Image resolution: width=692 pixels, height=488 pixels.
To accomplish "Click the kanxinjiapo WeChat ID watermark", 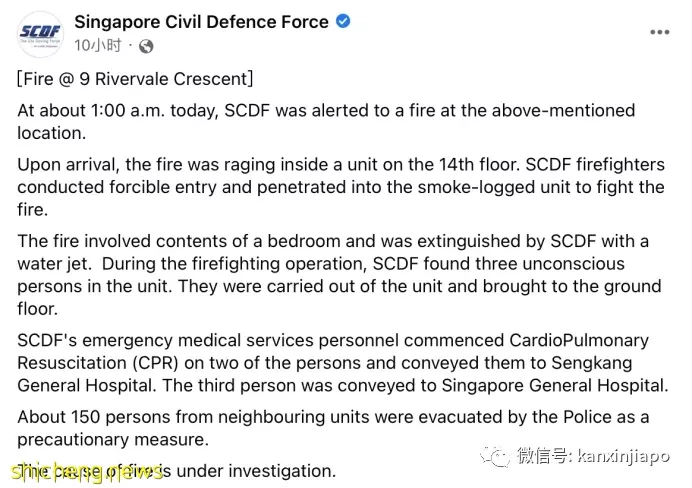I will tap(594, 456).
